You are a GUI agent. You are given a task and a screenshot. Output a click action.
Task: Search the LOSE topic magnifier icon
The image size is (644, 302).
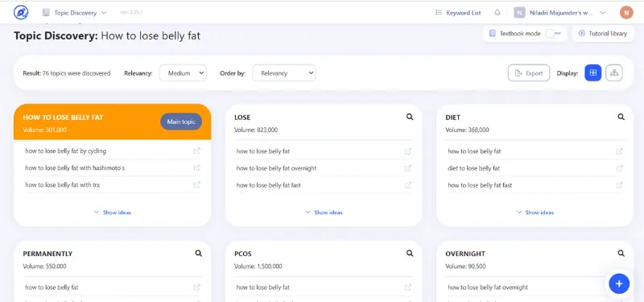click(410, 117)
